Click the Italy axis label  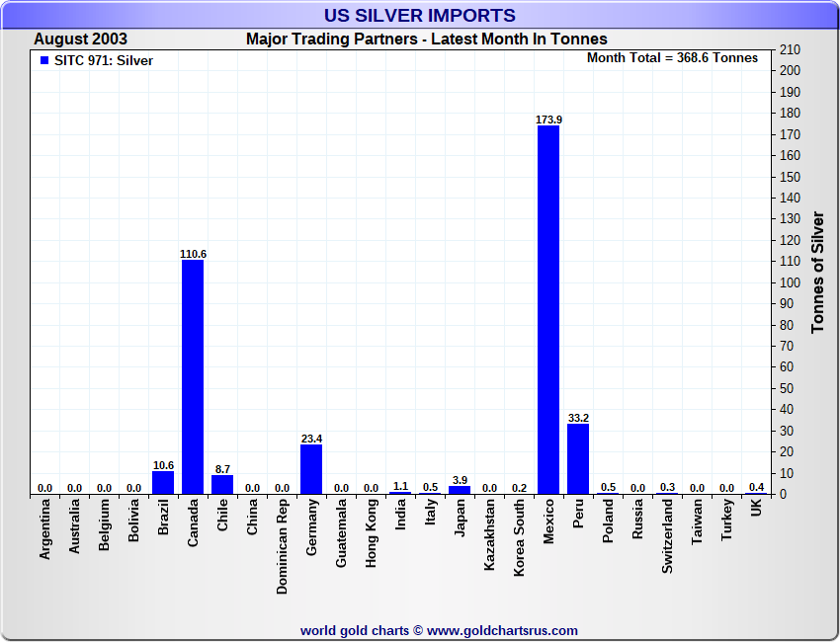pos(430,512)
